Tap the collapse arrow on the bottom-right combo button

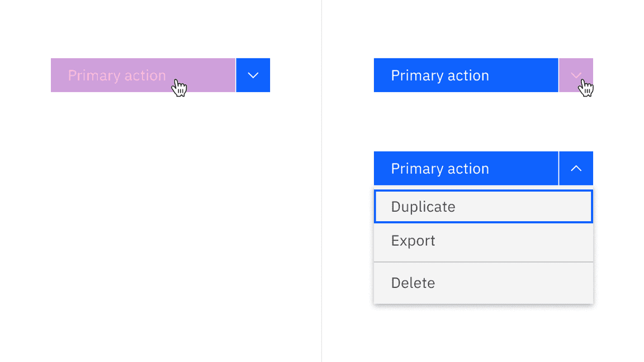point(576,168)
